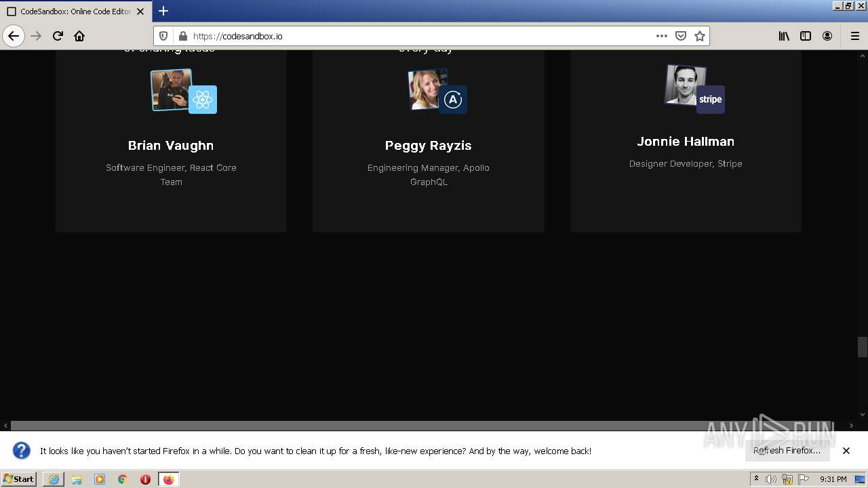Screen dimensions: 868x488
Task: Open the Windows Start menu
Action: click(x=18, y=479)
